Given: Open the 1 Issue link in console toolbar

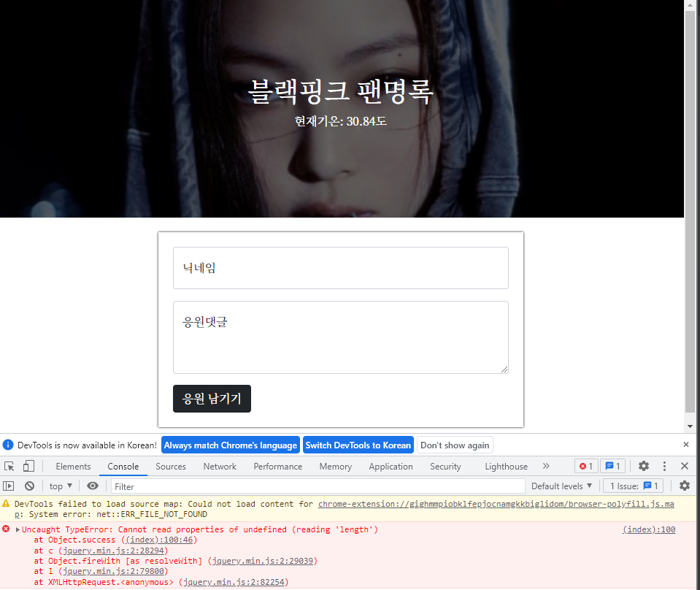Looking at the screenshot, I should 634,486.
